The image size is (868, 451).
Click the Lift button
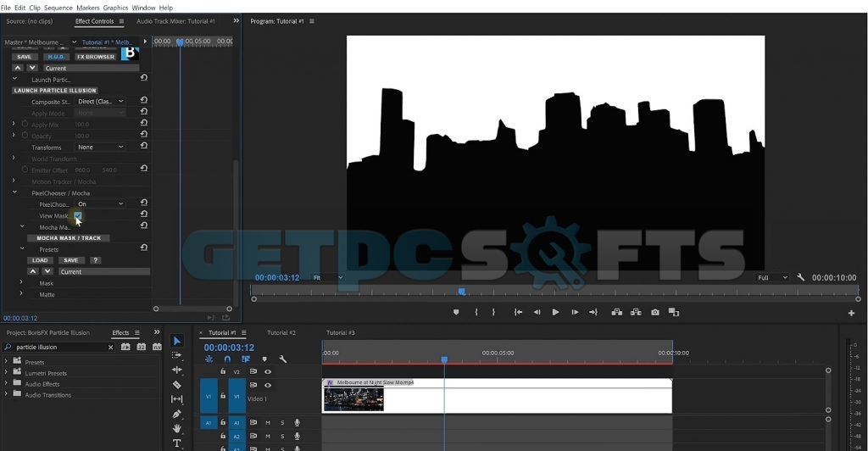point(617,313)
